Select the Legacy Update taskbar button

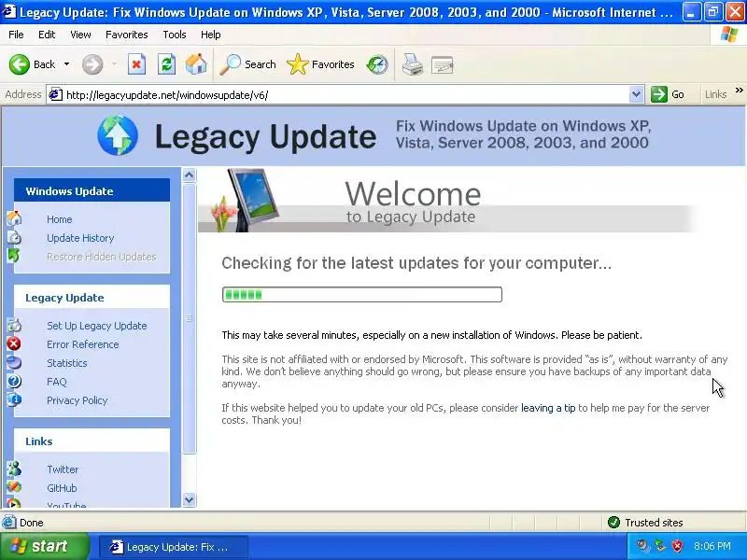pos(174,547)
